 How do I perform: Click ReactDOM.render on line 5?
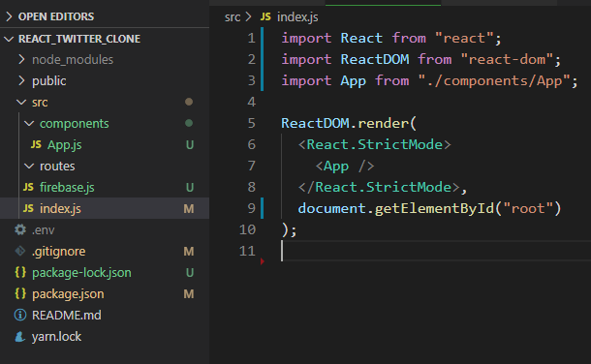[x=344, y=123]
